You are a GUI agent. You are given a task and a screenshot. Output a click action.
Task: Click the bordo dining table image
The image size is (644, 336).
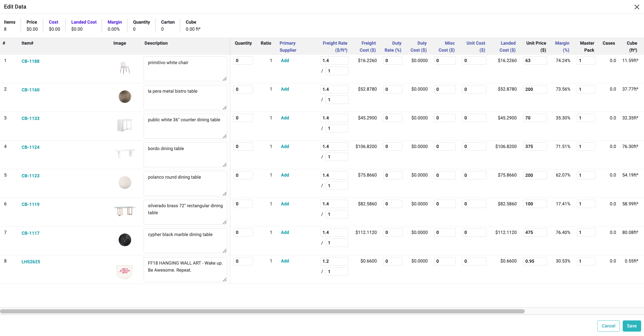tap(125, 153)
